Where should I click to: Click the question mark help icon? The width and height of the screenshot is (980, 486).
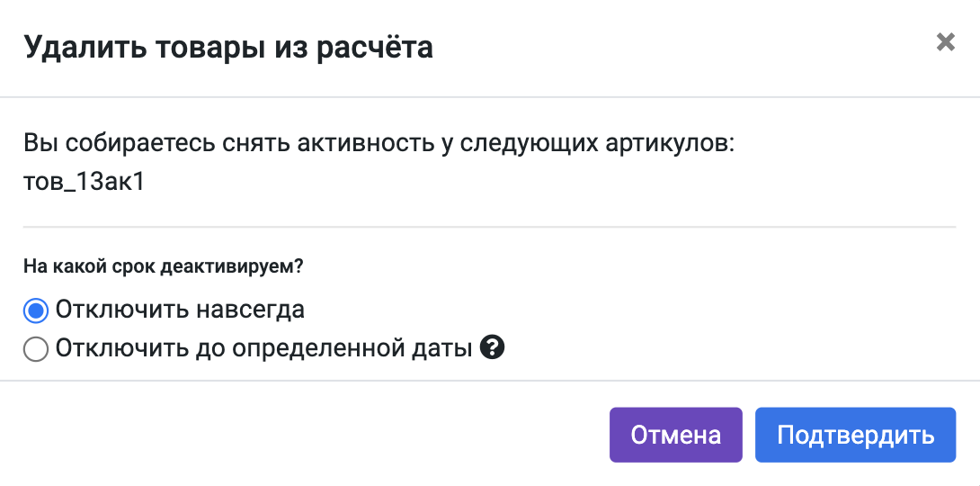click(492, 347)
